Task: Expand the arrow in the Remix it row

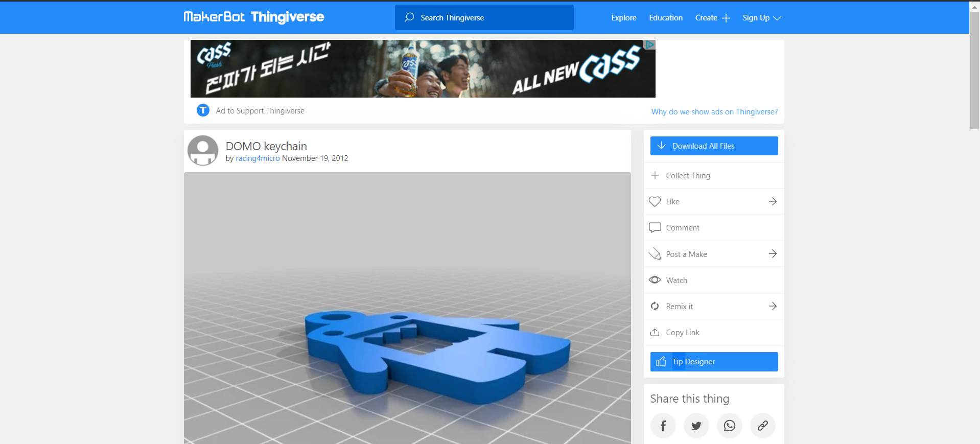Action: 773,306
